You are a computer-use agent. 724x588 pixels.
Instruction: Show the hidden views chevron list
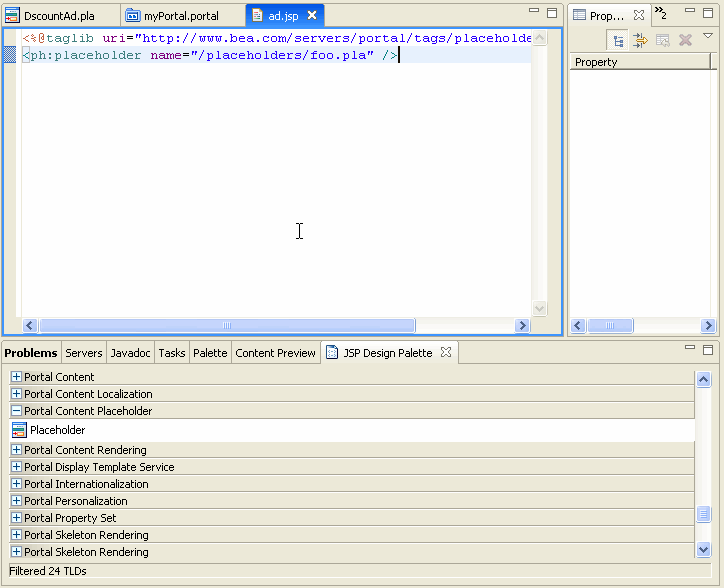click(661, 12)
